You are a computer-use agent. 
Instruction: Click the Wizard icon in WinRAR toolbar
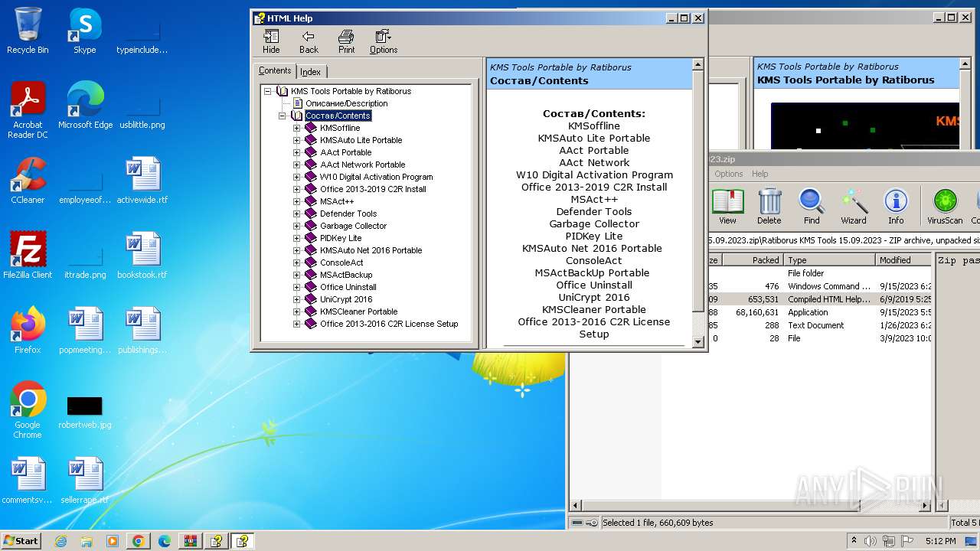pyautogui.click(x=854, y=207)
